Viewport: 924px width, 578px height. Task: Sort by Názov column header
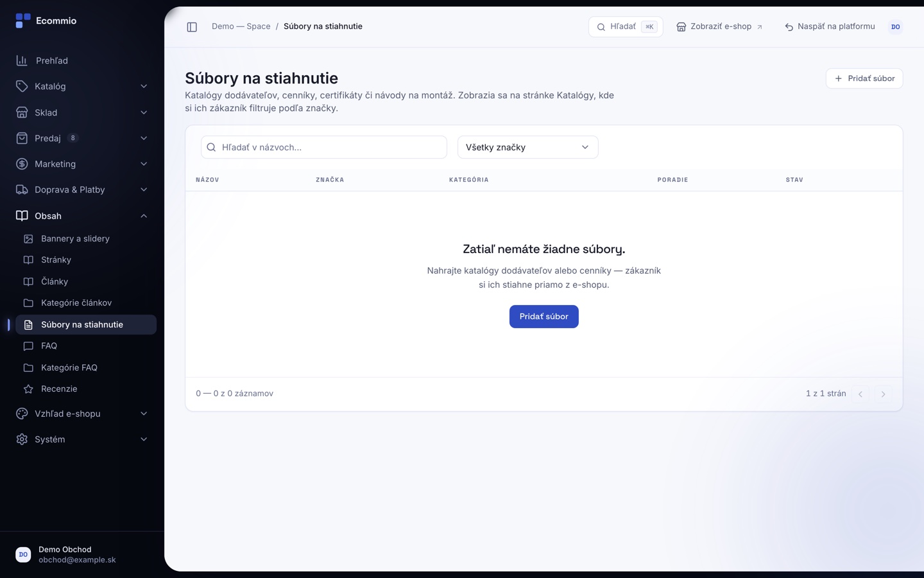tap(207, 180)
